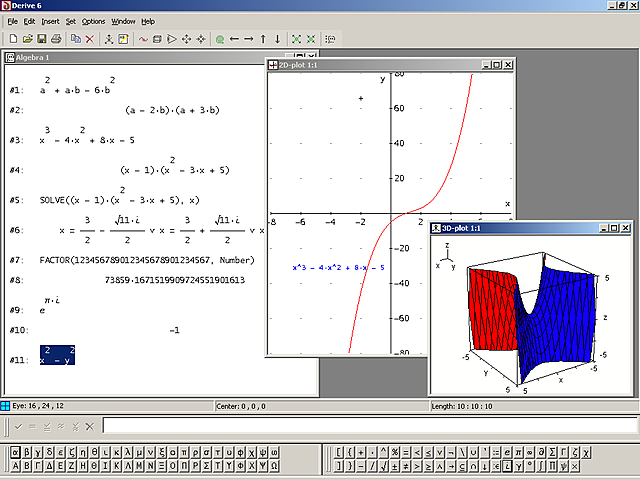Click the approximate entry button
The width and height of the screenshot is (640, 480).
61,427
